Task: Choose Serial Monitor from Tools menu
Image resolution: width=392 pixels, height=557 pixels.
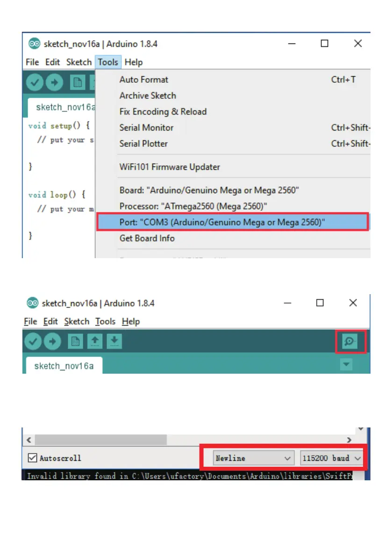Action: point(234,128)
